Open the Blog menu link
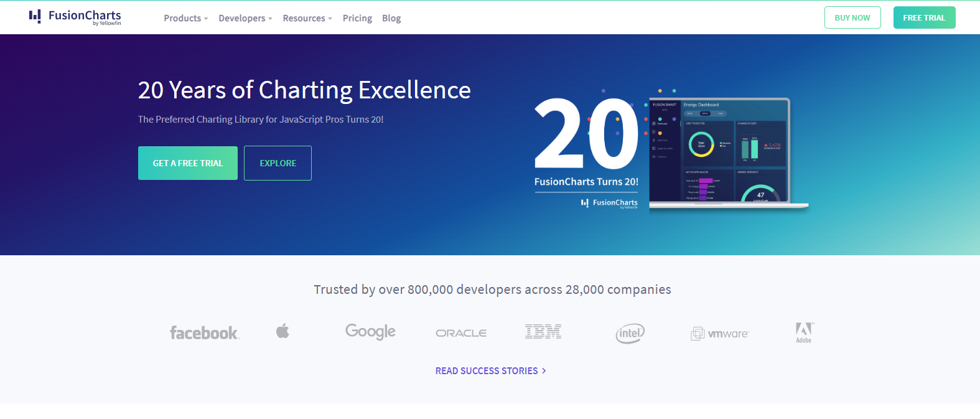This screenshot has width=980, height=419. pyautogui.click(x=391, y=19)
